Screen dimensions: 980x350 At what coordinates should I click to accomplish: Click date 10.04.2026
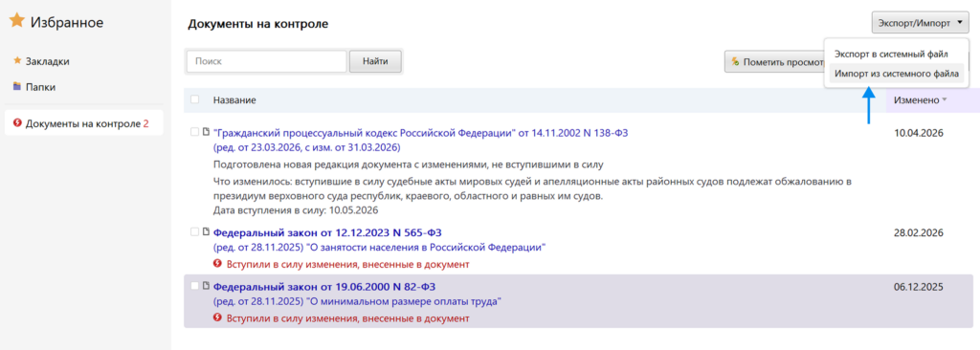point(918,133)
